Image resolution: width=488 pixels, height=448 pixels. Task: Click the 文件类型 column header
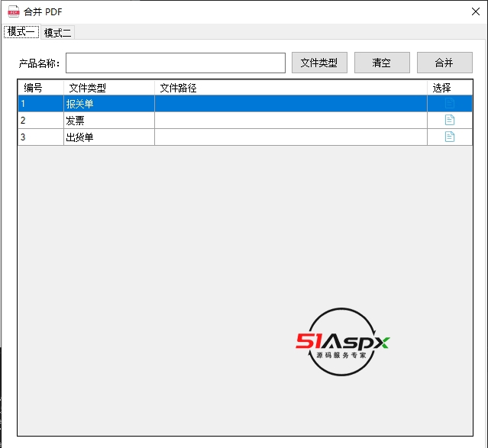click(109, 88)
